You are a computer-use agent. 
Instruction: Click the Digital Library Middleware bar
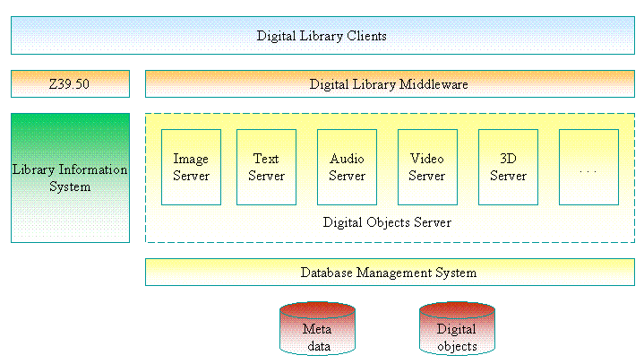click(x=390, y=84)
